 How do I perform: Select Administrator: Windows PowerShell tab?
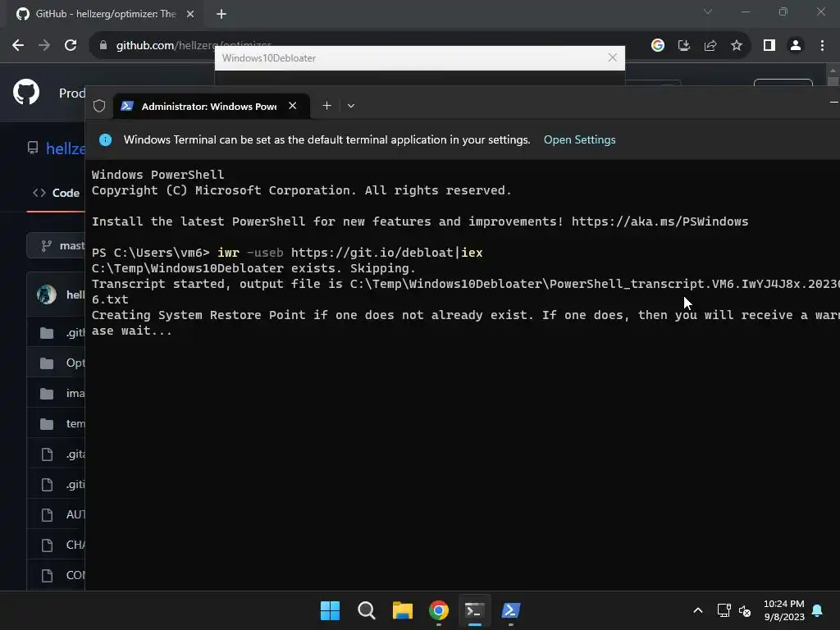pos(211,106)
